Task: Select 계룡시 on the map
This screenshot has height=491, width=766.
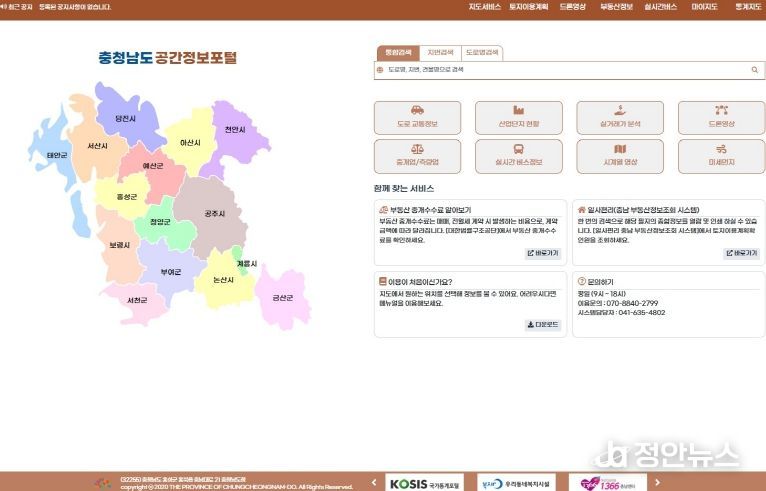Action: (x=247, y=264)
